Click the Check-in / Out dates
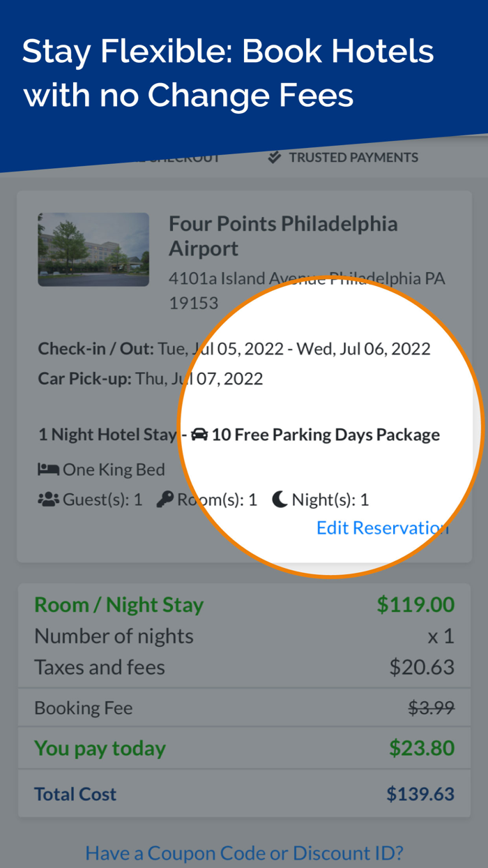 [234, 348]
